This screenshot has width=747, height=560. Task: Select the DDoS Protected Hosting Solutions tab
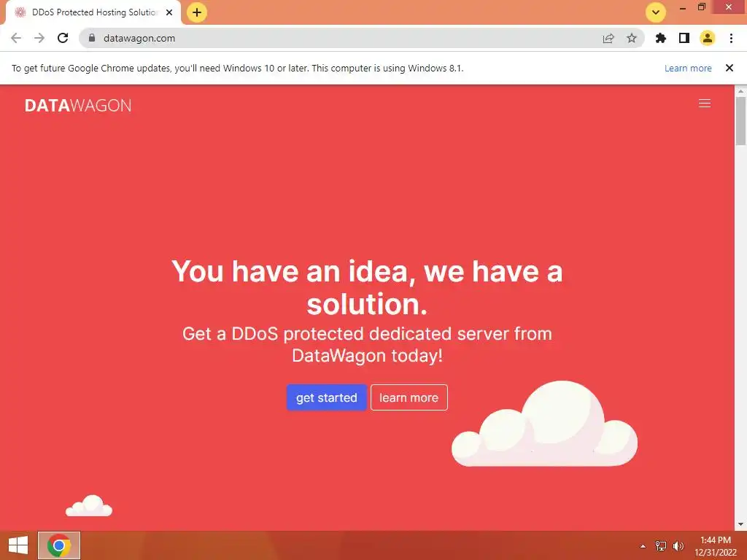coord(93,12)
